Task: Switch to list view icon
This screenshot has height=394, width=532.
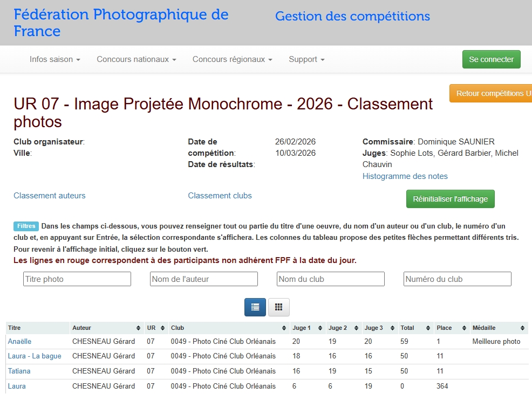Action: click(x=255, y=307)
